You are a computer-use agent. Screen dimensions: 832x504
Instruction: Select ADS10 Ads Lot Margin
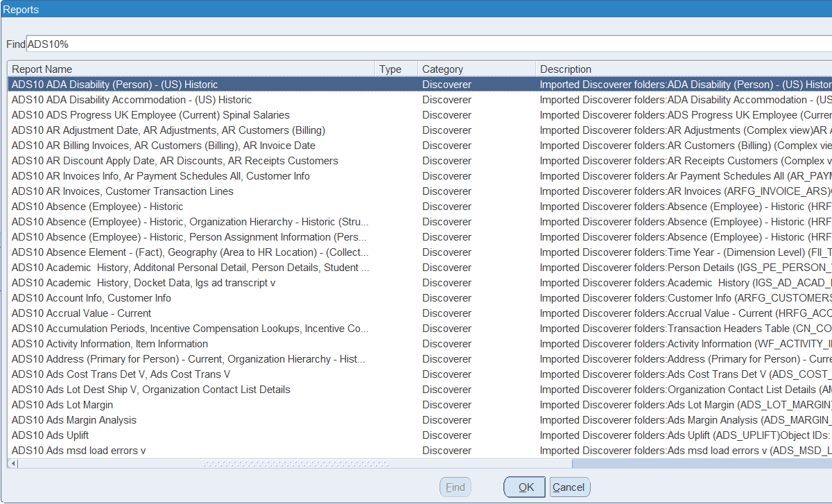point(420,405)
